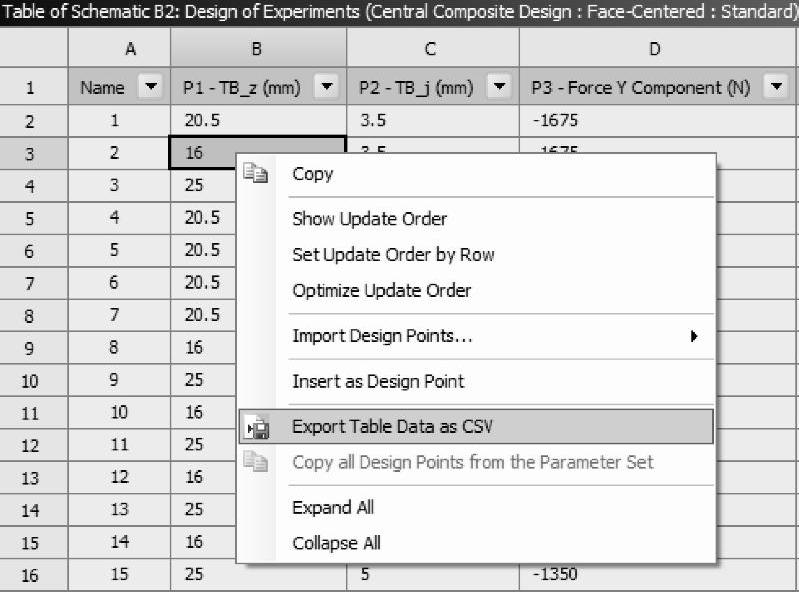The height and width of the screenshot is (592, 799).
Task: Open the P1 - TB_z column dropdown
Action: [x=327, y=88]
